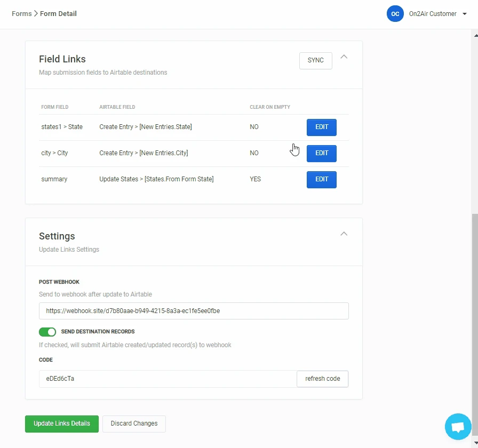The height and width of the screenshot is (448, 478).
Task: Edit the city > City field link
Action: pos(321,154)
